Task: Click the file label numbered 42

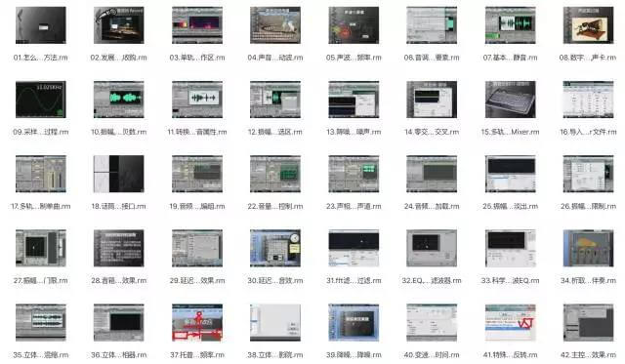Action: pyautogui.click(x=588, y=355)
